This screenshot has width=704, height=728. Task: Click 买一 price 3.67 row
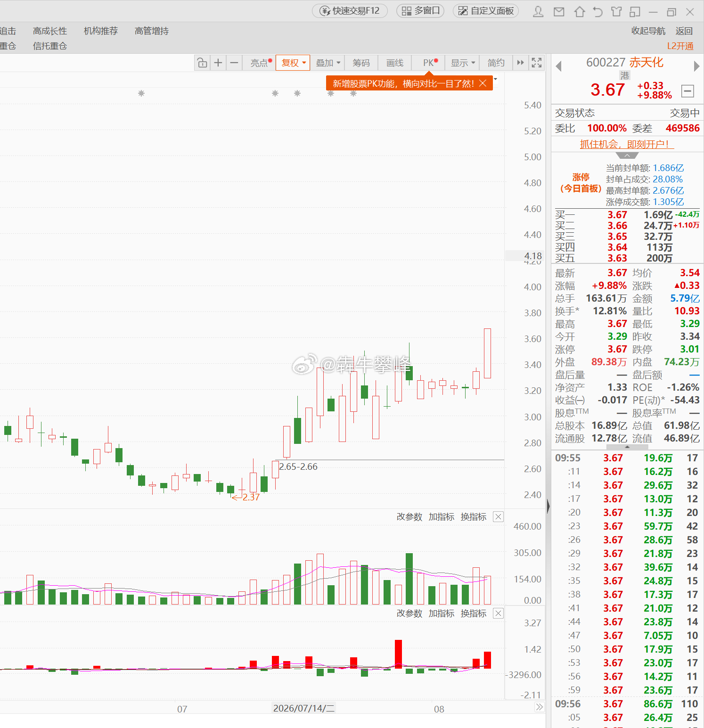627,215
